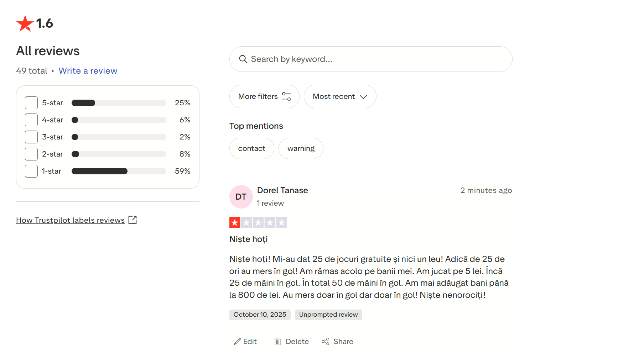618x364 pixels.
Task: Click the red Trustpilot star rating icon
Action: 25,23
